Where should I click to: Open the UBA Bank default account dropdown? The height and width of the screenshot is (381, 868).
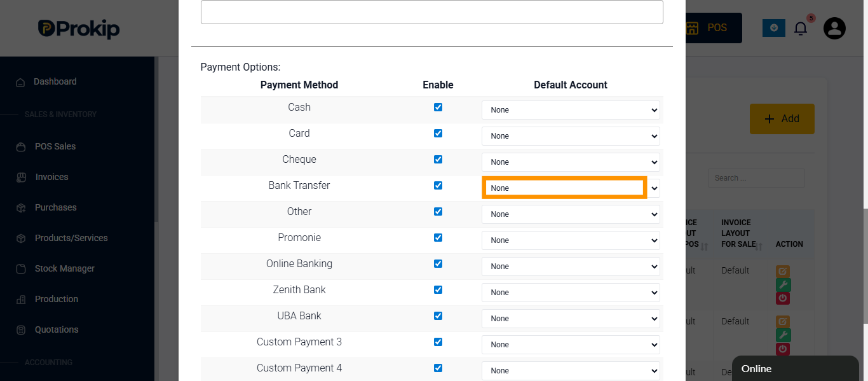coord(571,319)
